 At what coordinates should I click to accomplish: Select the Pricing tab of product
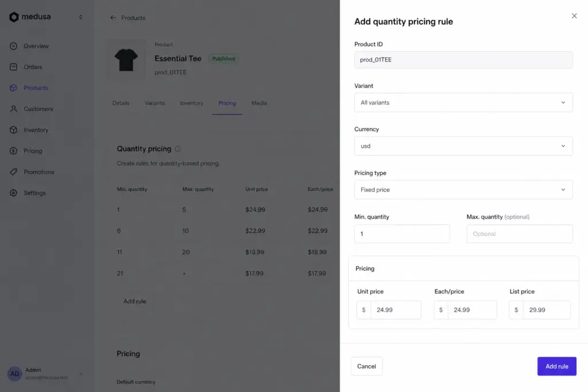(x=227, y=103)
